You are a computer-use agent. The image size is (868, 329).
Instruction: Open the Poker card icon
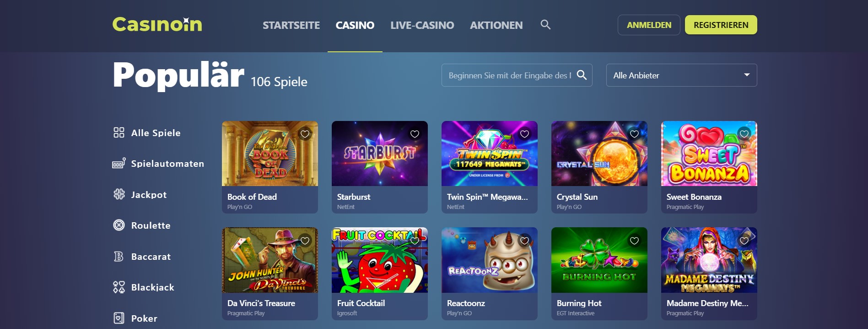[x=119, y=318]
